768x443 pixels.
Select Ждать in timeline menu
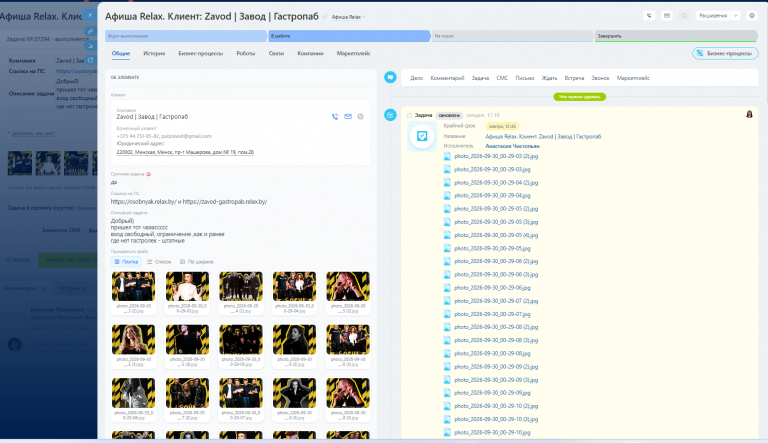(549, 78)
